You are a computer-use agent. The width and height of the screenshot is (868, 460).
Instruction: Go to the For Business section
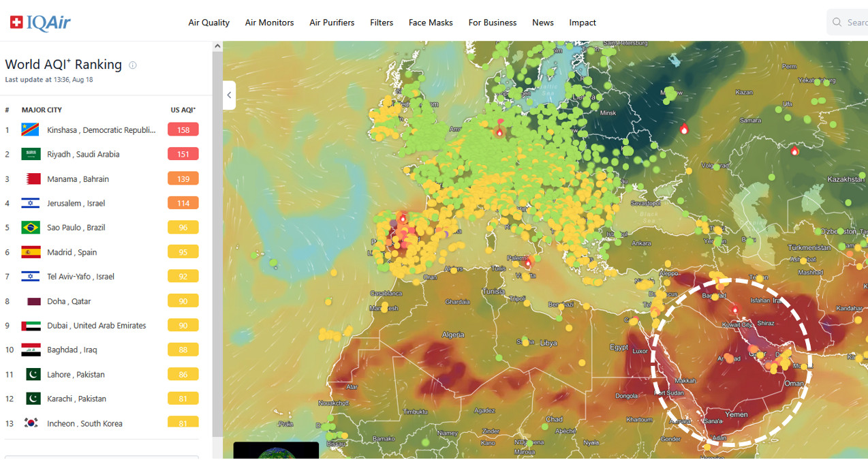coord(492,22)
